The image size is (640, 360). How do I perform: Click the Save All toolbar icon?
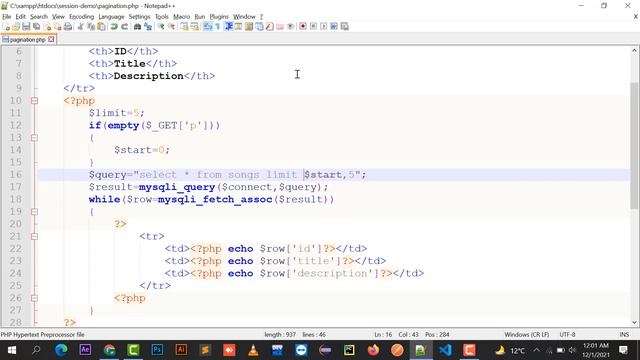click(x=37, y=27)
